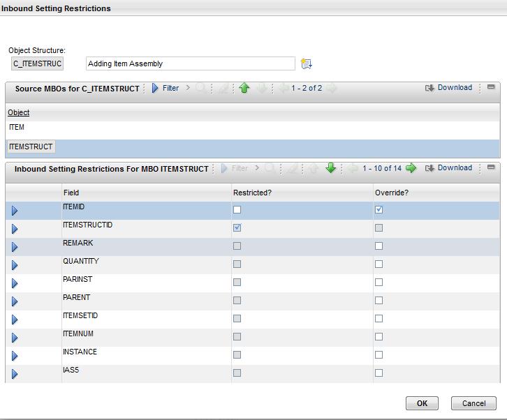Tick Restricted checkbox for QUANTITY
The width and height of the screenshot is (507, 420).
pyautogui.click(x=237, y=264)
